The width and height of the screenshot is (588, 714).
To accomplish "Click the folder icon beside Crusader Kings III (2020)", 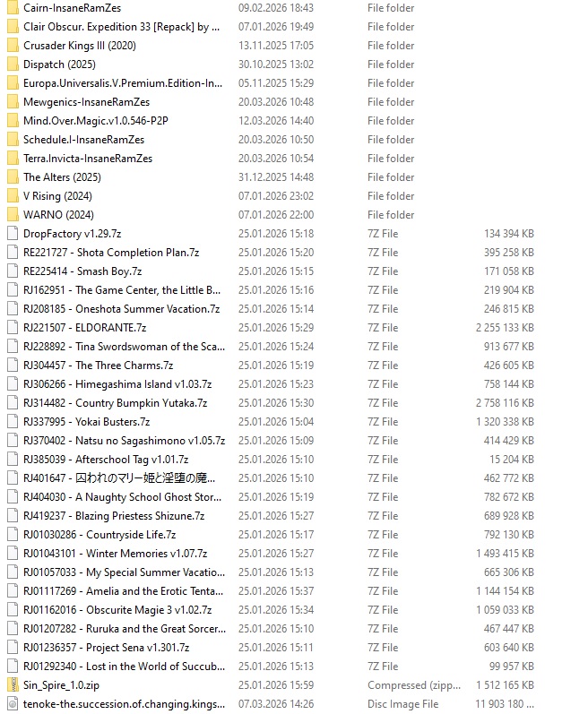I will [13, 46].
